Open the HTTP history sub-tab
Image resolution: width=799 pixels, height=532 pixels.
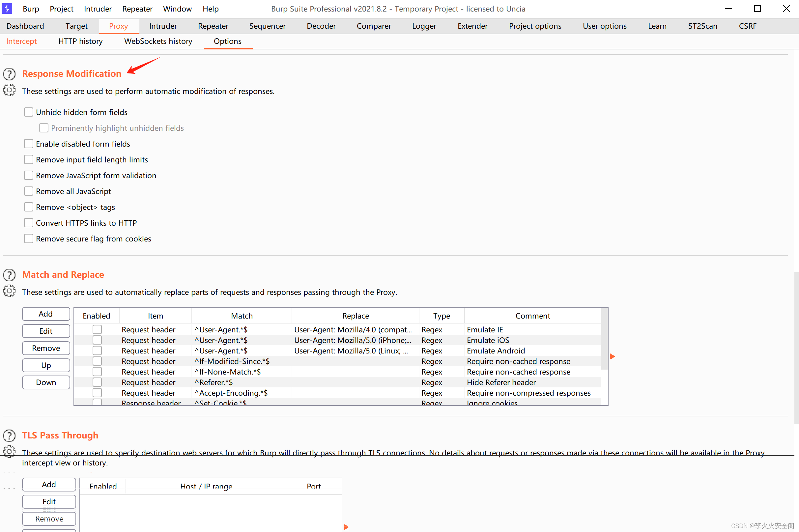[80, 41]
